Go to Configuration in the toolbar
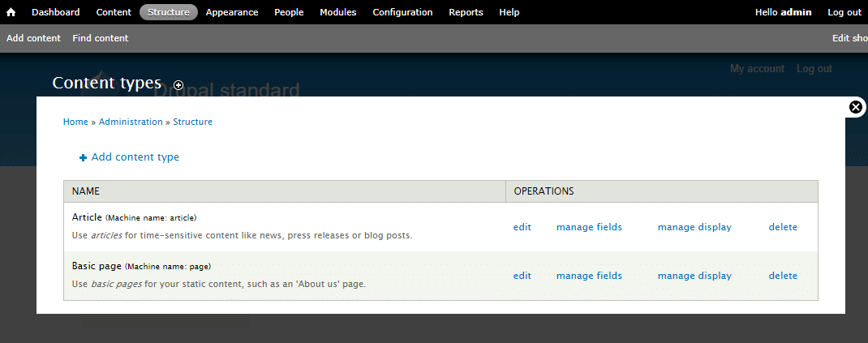This screenshot has width=868, height=343. [402, 12]
